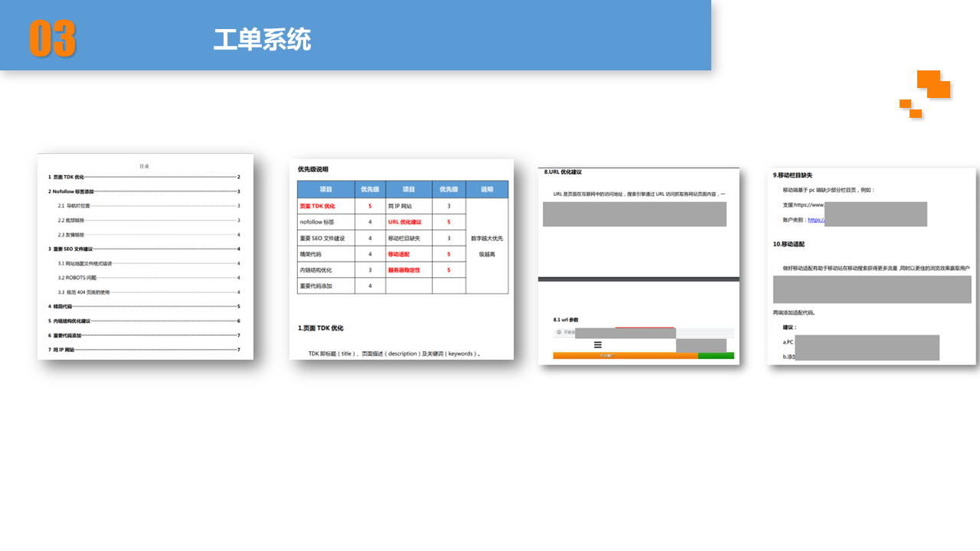Select the 工单系统 slide title
This screenshot has width=980, height=551.
tap(262, 40)
